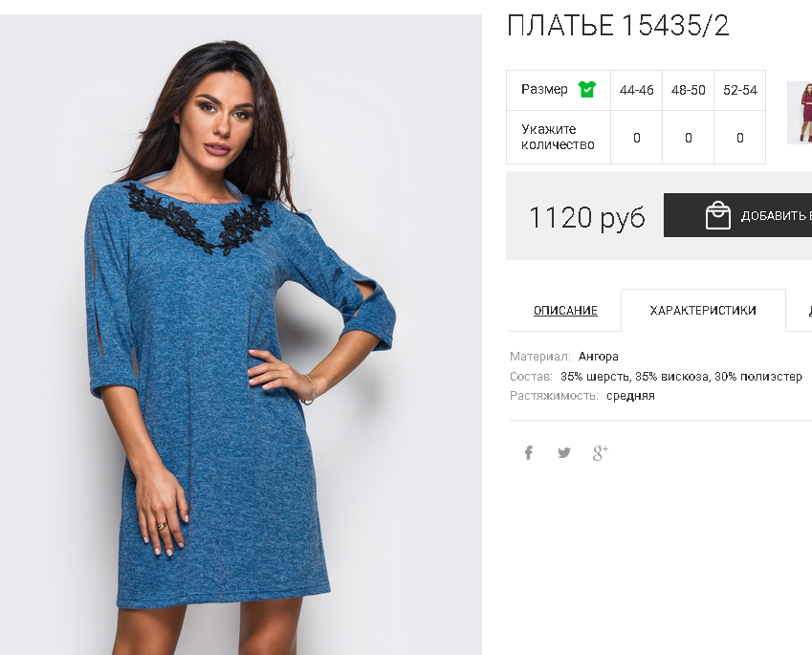Click size header 48-50

(x=689, y=90)
